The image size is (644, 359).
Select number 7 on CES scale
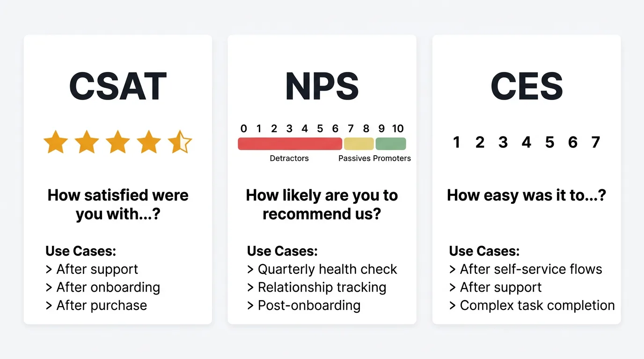(x=595, y=142)
